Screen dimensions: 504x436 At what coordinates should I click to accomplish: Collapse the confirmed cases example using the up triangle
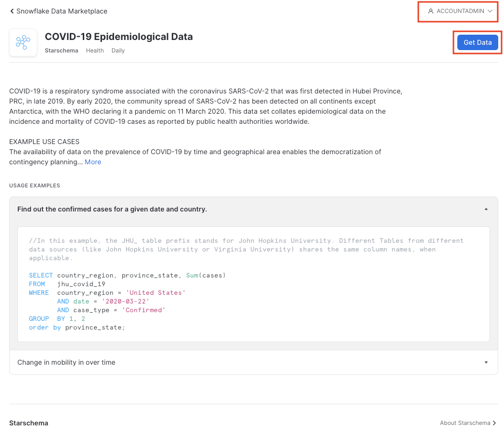click(486, 209)
